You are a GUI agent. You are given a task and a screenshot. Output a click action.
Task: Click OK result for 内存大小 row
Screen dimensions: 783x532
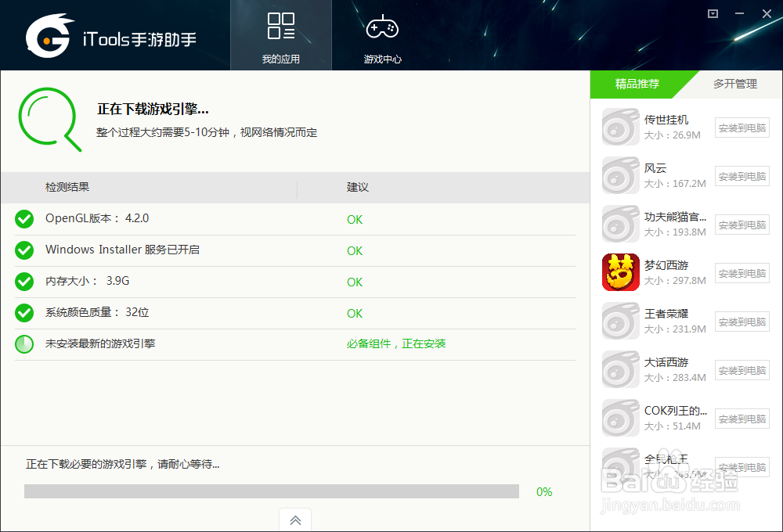point(355,282)
